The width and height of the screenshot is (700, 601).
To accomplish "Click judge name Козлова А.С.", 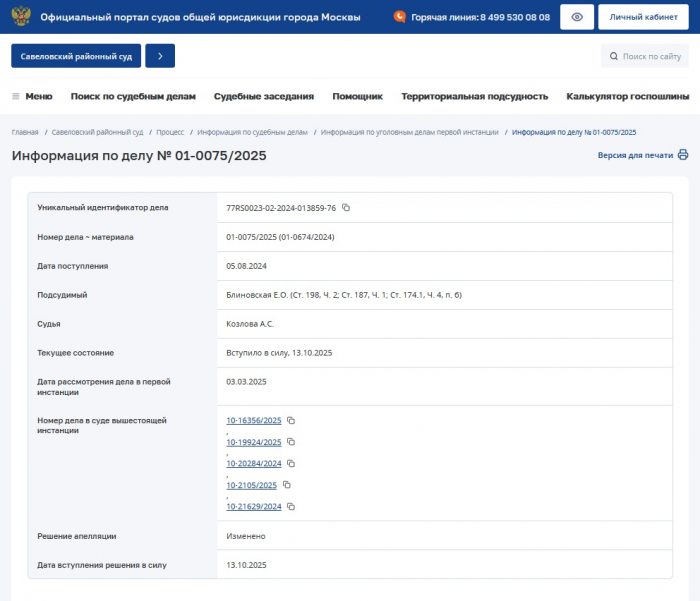I will [x=250, y=324].
